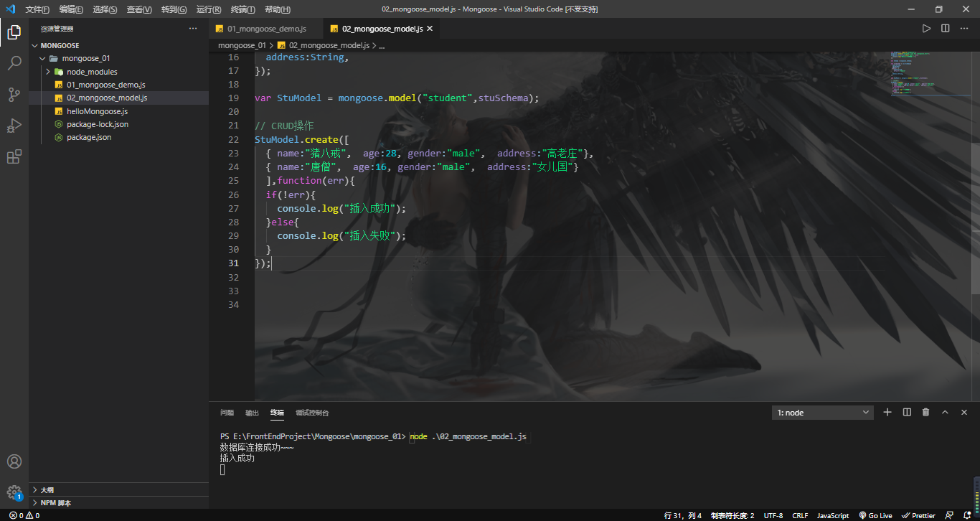Screen dimensions: 980x521
Task: Switch to the 问题 panel tab
Action: click(227, 413)
